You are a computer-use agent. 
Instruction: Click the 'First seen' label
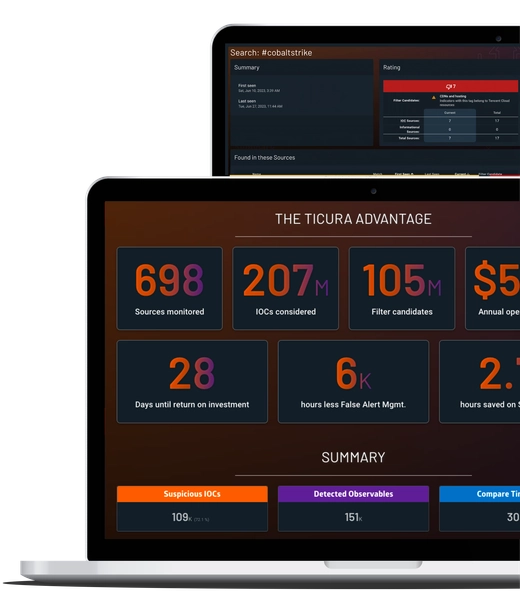pyautogui.click(x=247, y=86)
